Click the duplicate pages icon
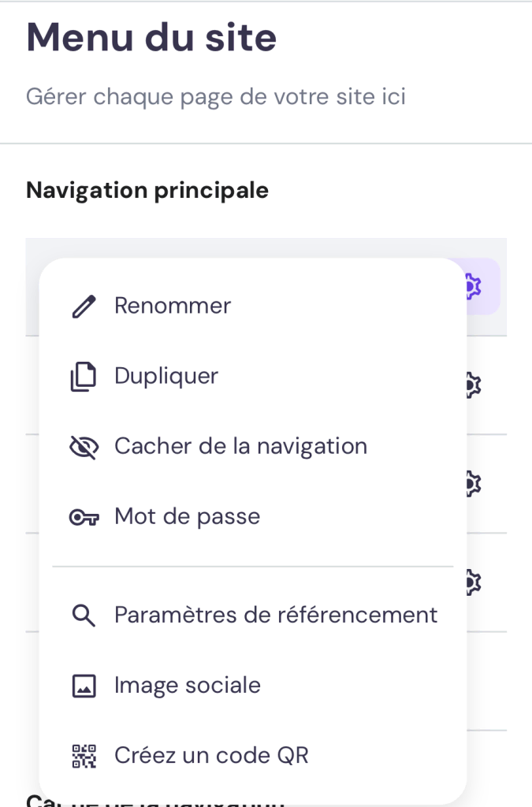This screenshot has height=807, width=532. click(x=84, y=377)
